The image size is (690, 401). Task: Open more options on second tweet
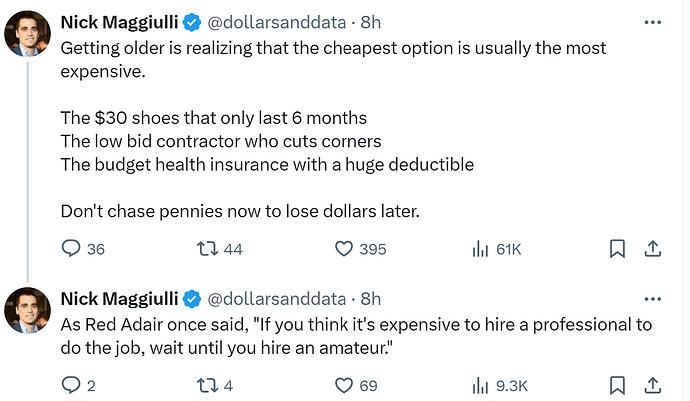[x=653, y=299]
